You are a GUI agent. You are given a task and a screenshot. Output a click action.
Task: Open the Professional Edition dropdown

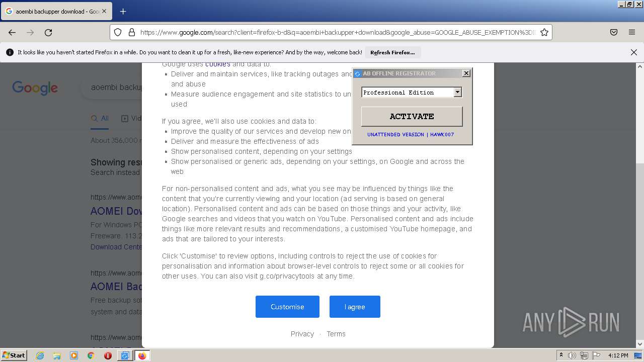point(457,92)
